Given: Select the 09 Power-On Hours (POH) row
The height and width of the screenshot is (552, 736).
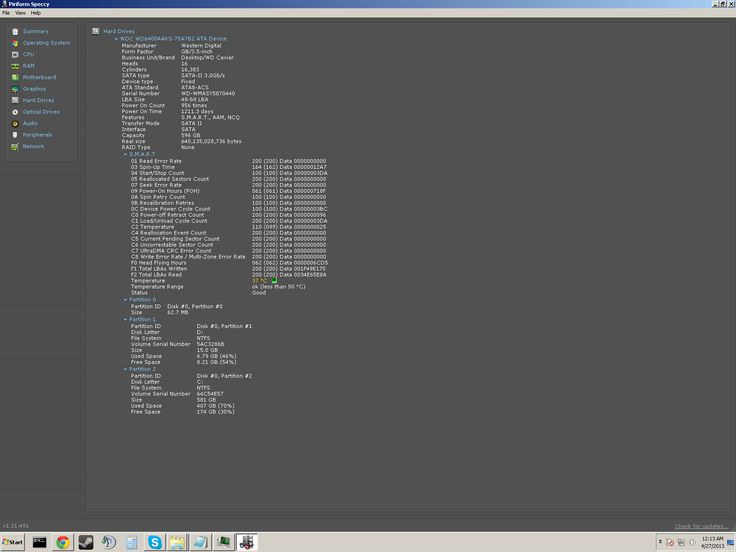Looking at the screenshot, I should point(229,191).
